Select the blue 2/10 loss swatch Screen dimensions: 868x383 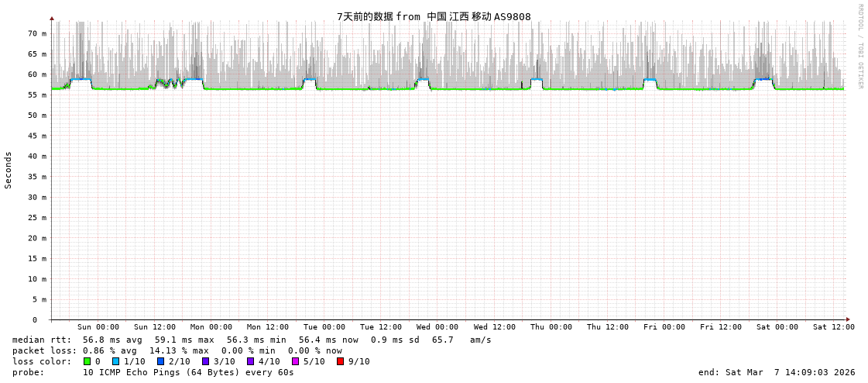point(161,361)
